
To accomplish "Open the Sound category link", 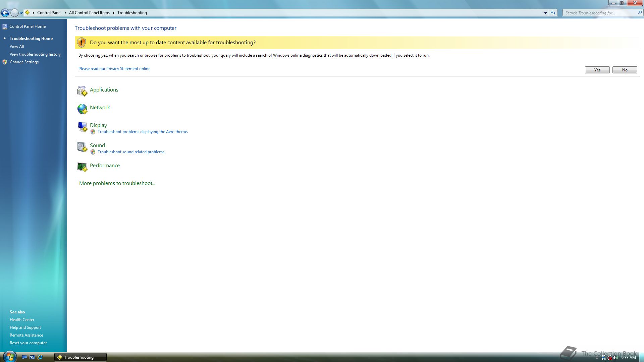I will click(x=97, y=145).
